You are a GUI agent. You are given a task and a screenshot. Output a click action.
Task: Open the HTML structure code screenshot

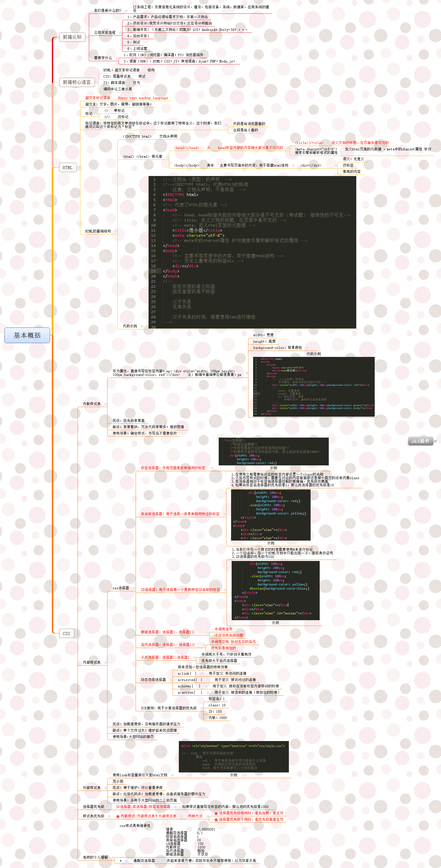point(252,252)
